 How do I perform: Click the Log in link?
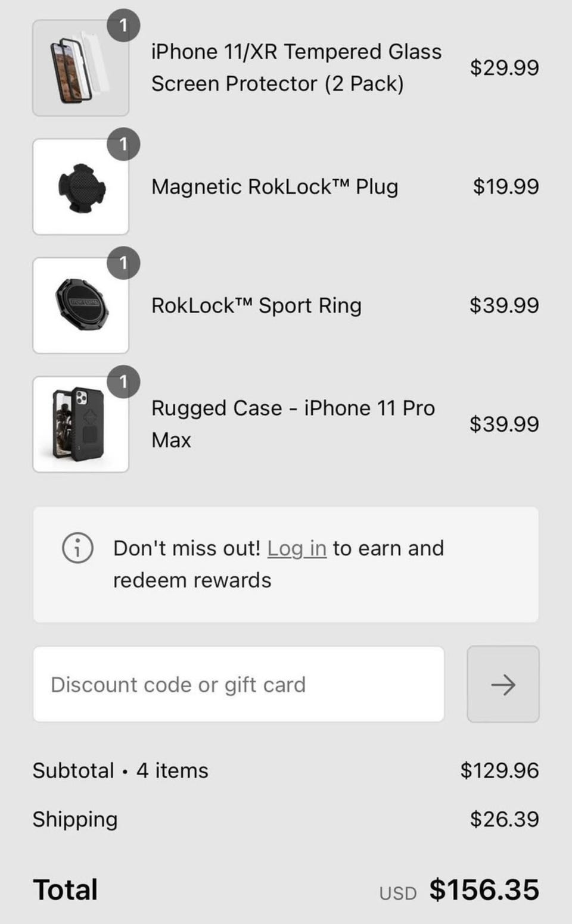click(297, 548)
